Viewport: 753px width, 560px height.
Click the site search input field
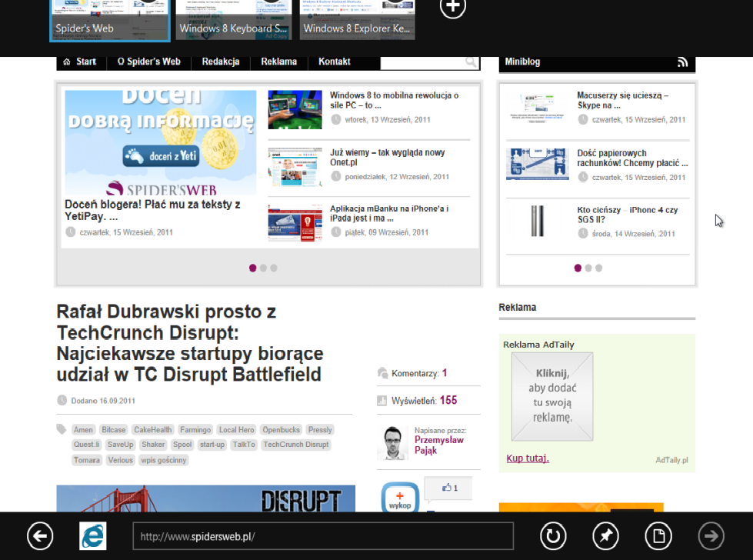(x=422, y=62)
